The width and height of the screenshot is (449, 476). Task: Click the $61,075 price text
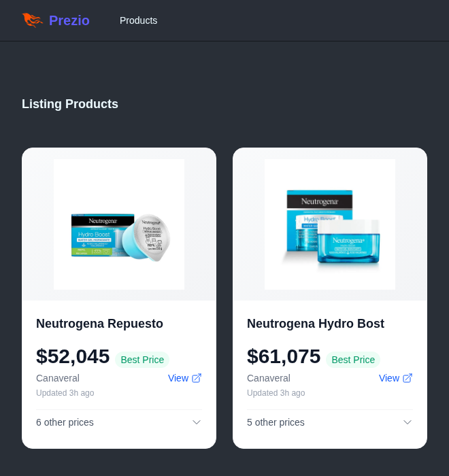coord(284,356)
